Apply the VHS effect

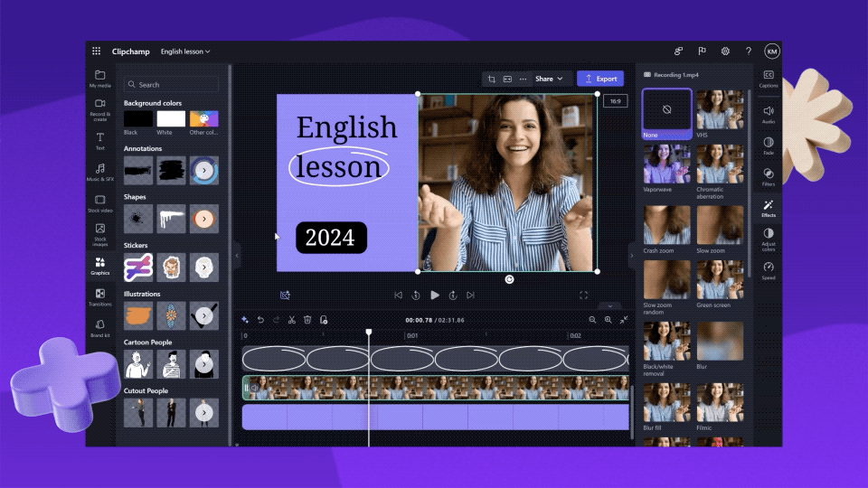pyautogui.click(x=720, y=109)
